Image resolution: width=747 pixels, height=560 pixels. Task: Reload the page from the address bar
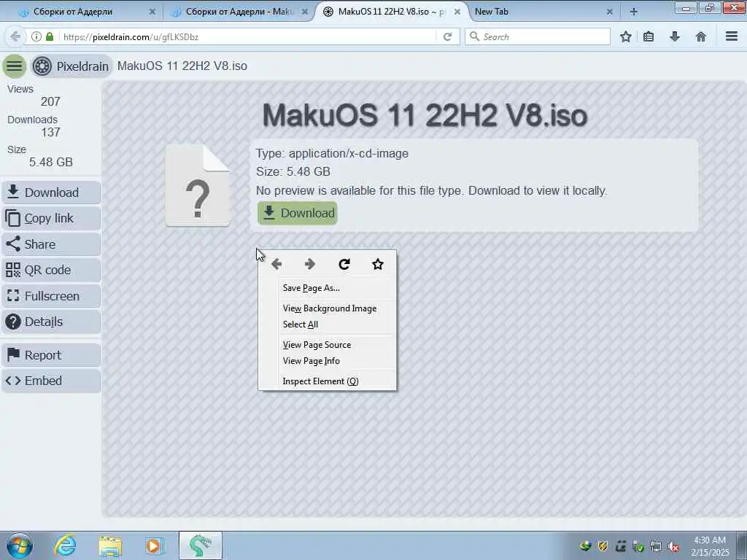447,36
